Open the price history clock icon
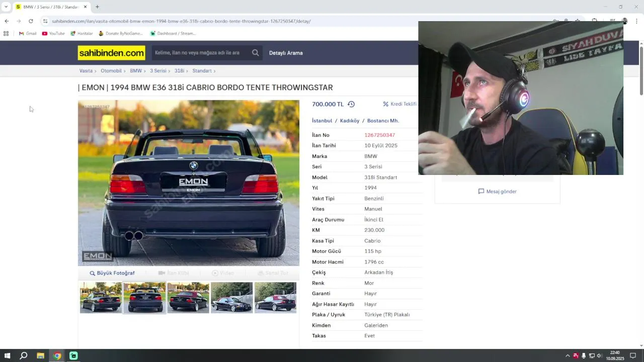Viewport: 644px width, 362px height. click(x=351, y=104)
